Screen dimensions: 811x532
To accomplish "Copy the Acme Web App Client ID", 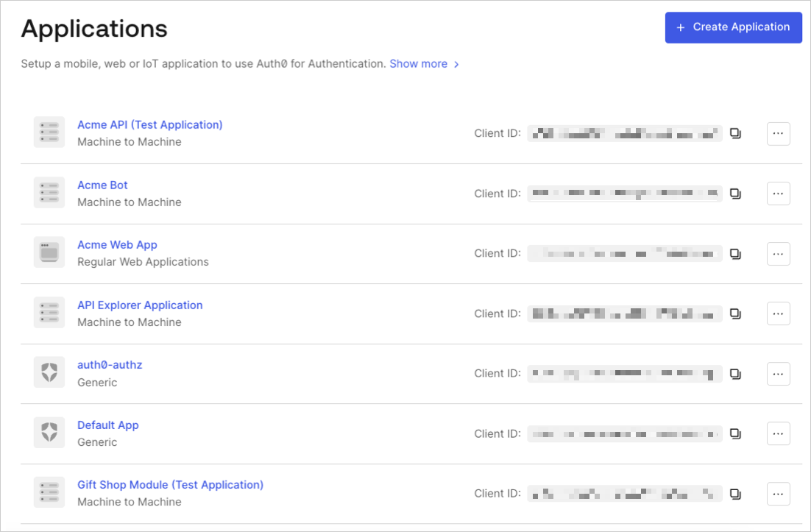I will click(x=737, y=253).
